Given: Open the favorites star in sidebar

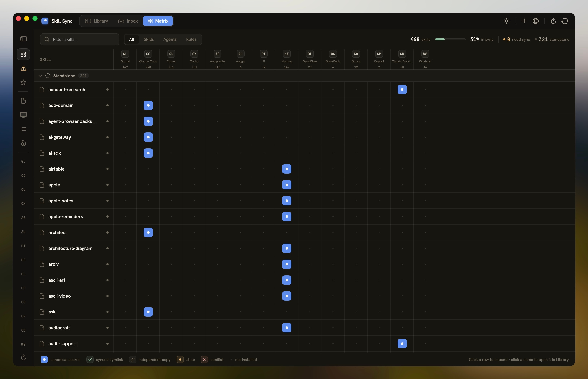Looking at the screenshot, I should pos(23,82).
